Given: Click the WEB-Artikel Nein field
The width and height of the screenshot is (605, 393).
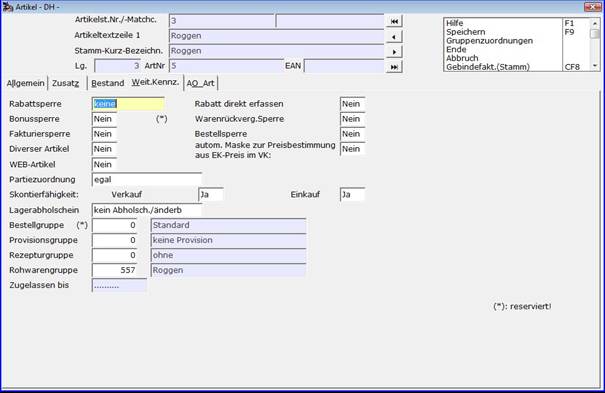Looking at the screenshot, I should (x=104, y=164).
